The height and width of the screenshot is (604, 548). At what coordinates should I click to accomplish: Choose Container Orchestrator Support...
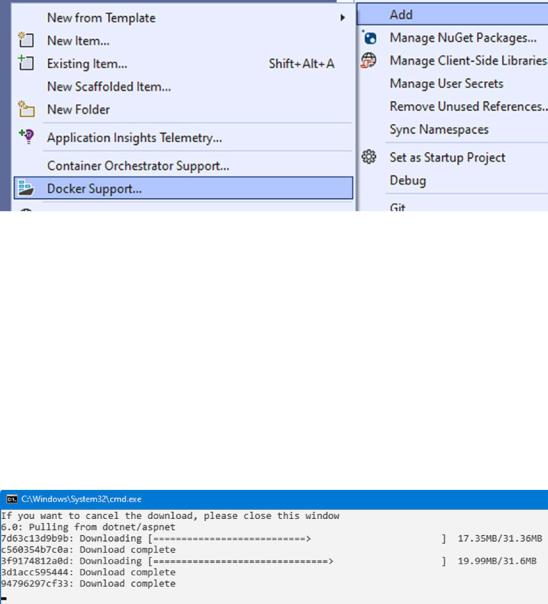click(x=183, y=166)
